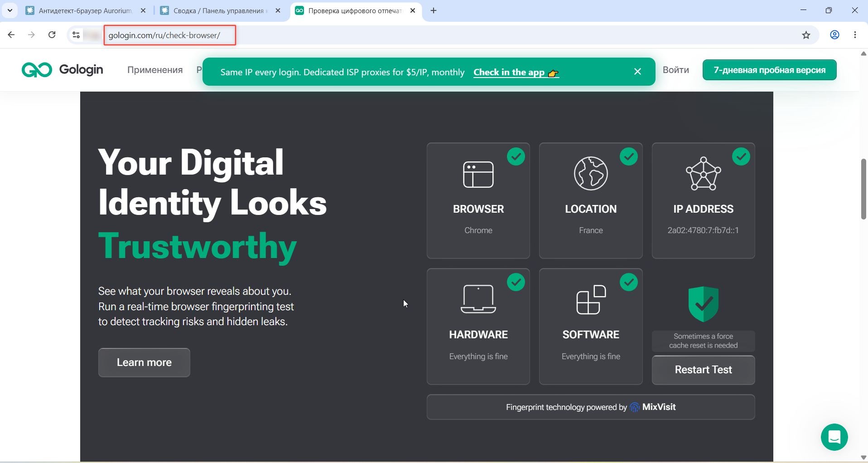Click the green checkmark on the Browser card
The width and height of the screenshot is (868, 463).
[516, 157]
